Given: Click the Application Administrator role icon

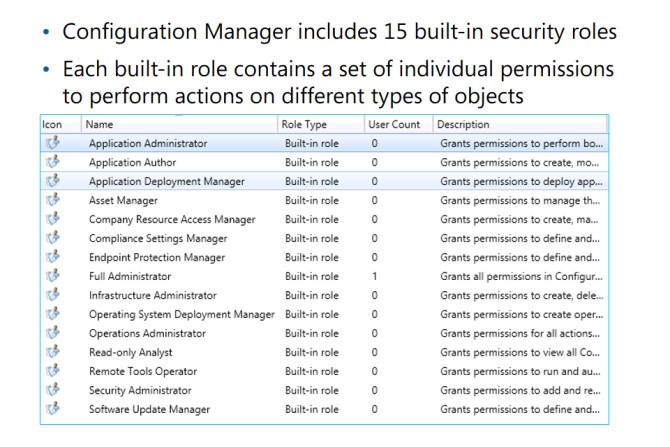Looking at the screenshot, I should [x=53, y=143].
